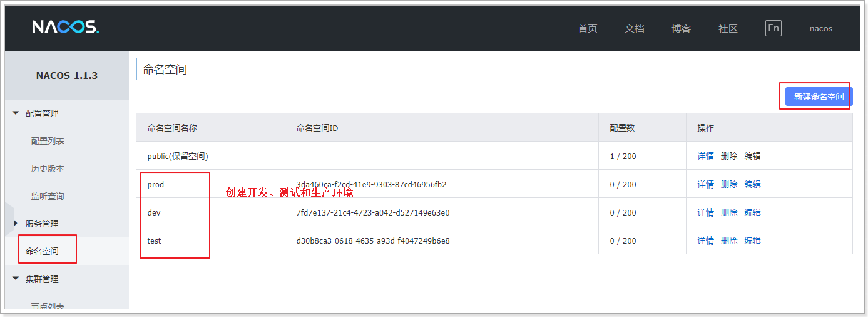Image resolution: width=868 pixels, height=317 pixels.
Task: Collapse the 集群管理 menu section
Action: (x=42, y=279)
